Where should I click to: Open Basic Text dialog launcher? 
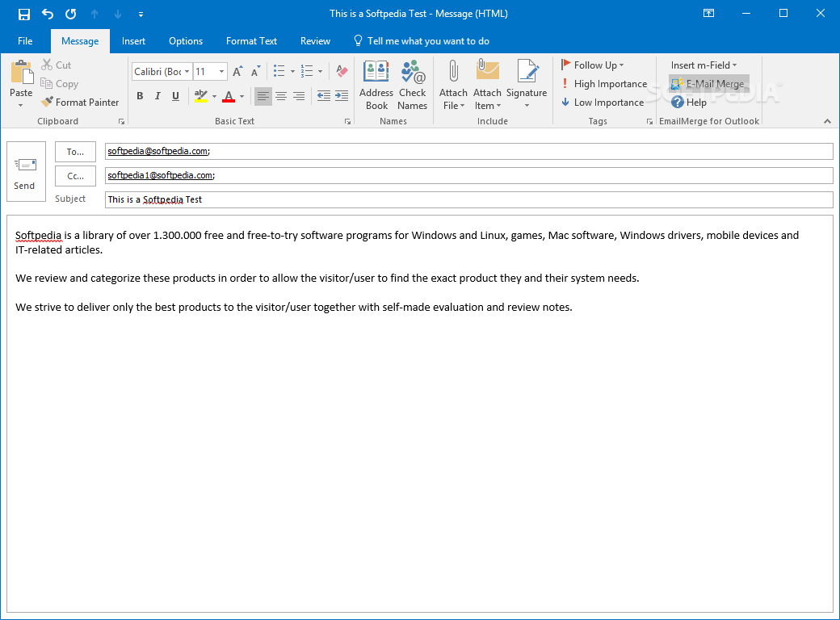347,122
